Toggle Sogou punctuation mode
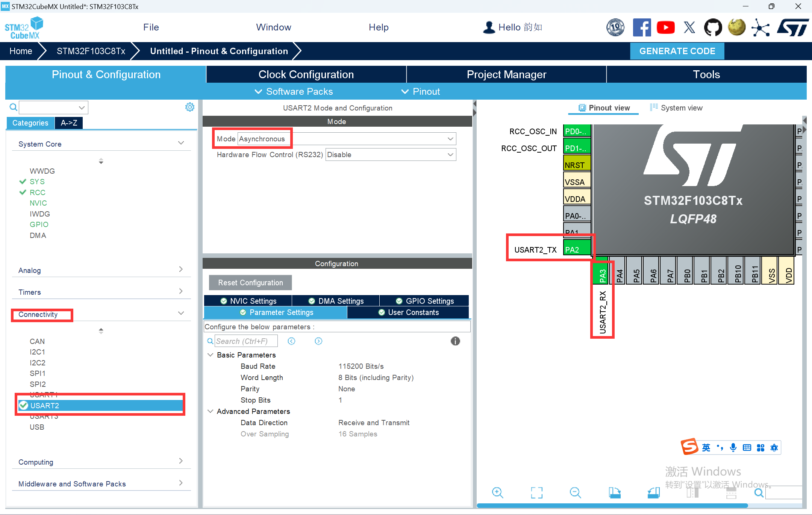812x515 pixels. tap(720, 447)
